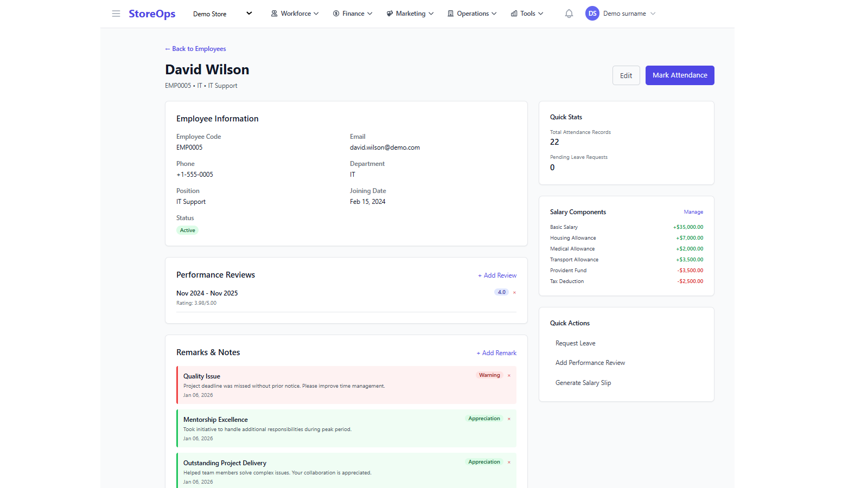Click the Edit button
This screenshot has height=488, width=868.
[x=626, y=75]
